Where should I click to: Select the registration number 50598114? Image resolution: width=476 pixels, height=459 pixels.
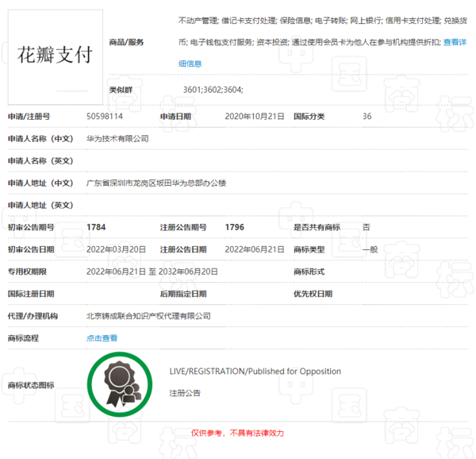pyautogui.click(x=105, y=116)
